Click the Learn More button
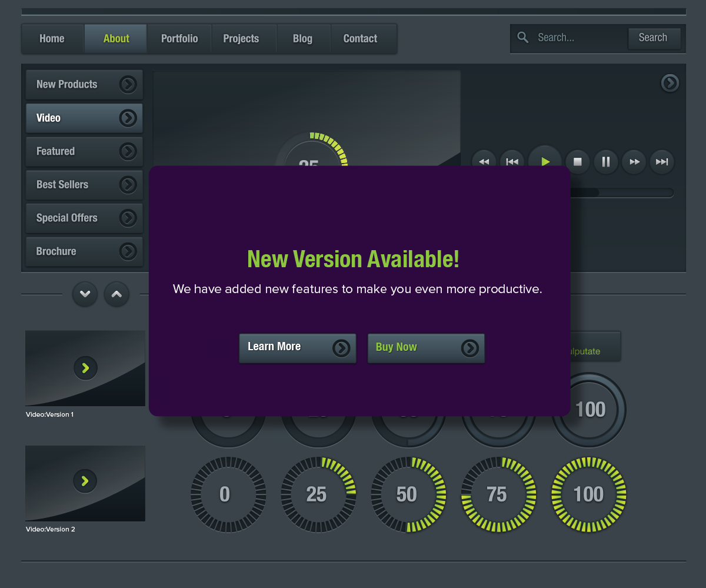 click(298, 348)
